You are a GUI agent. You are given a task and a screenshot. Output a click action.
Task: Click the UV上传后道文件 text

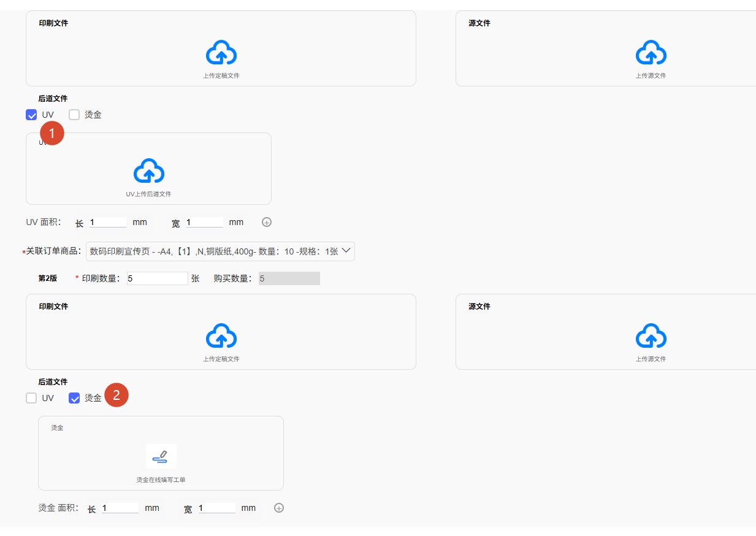(149, 194)
